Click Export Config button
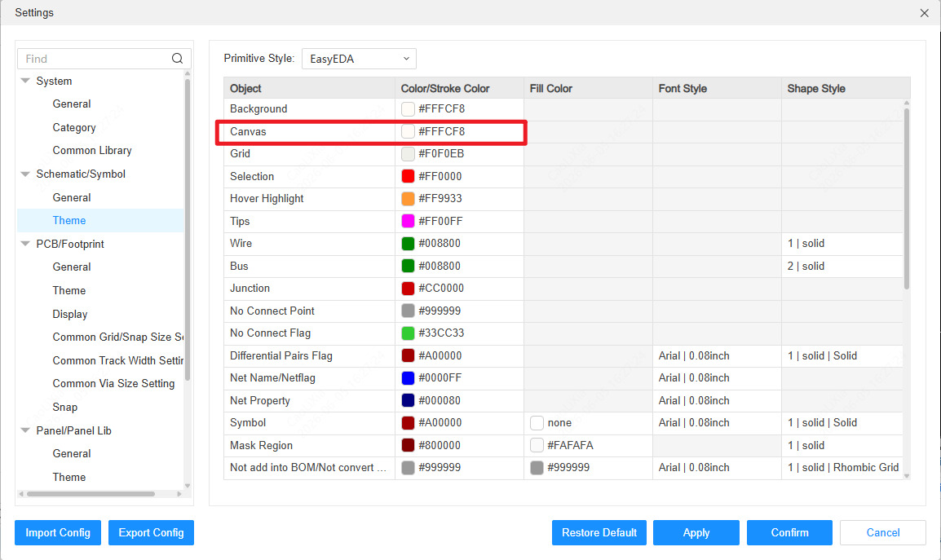941x560 pixels. 151,532
